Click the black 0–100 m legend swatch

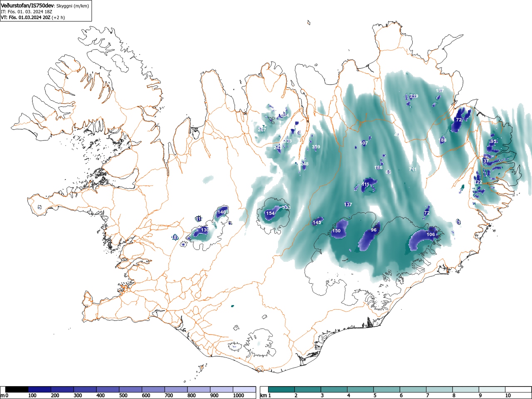17,389
